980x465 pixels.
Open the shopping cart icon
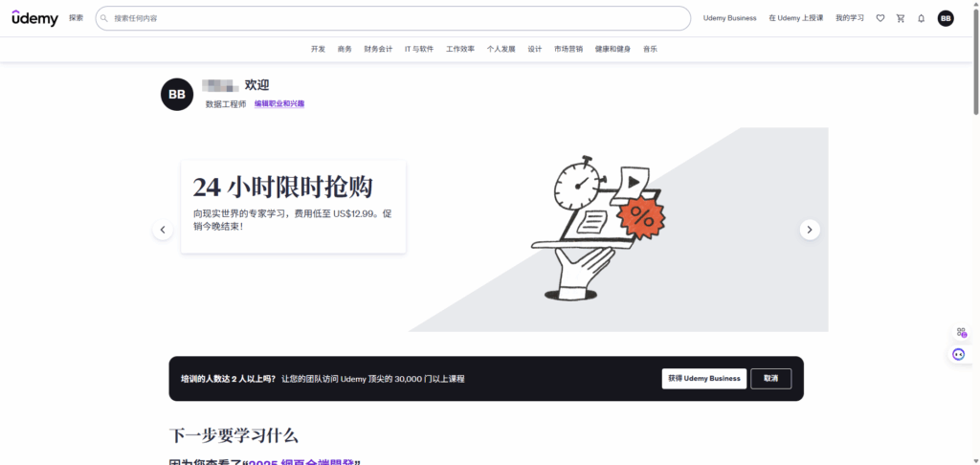tap(901, 18)
